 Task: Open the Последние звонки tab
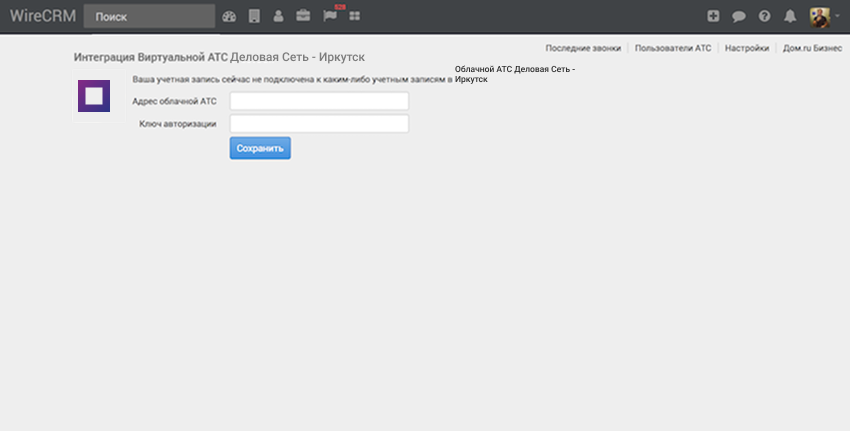tap(583, 48)
